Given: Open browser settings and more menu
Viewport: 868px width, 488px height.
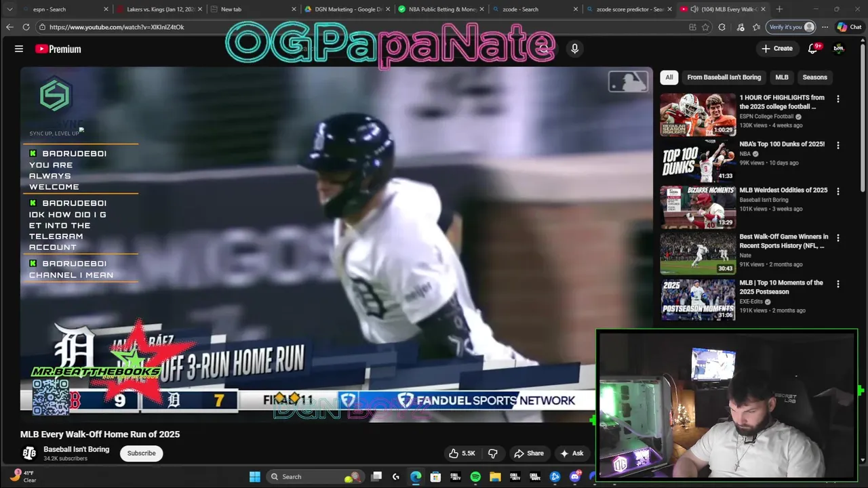Looking at the screenshot, I should click(825, 27).
